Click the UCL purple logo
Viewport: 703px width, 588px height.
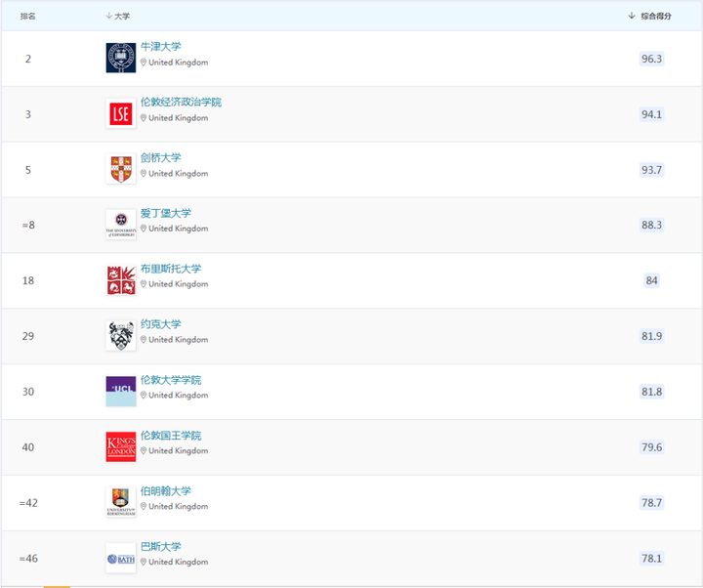coord(121,392)
